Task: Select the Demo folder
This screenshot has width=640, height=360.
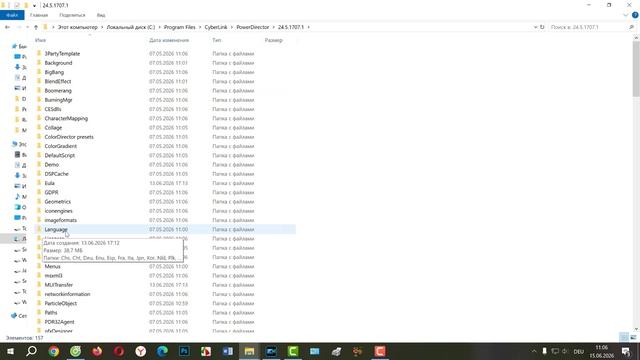Action: pos(51,164)
